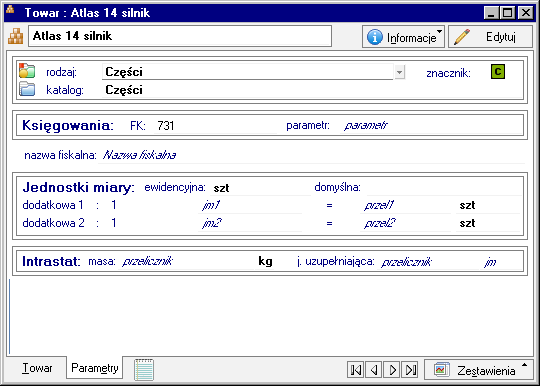Click the katalog folder icon
This screenshot has width=540, height=386.
(x=27, y=89)
